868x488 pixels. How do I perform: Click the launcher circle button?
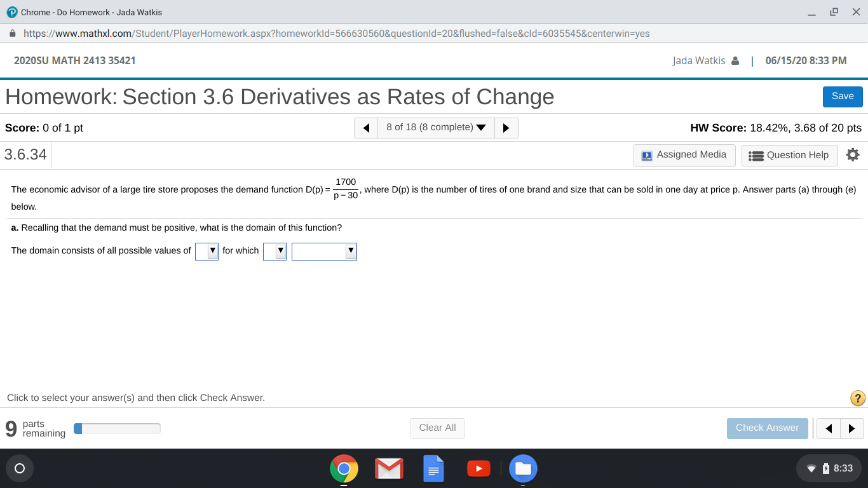(x=19, y=469)
